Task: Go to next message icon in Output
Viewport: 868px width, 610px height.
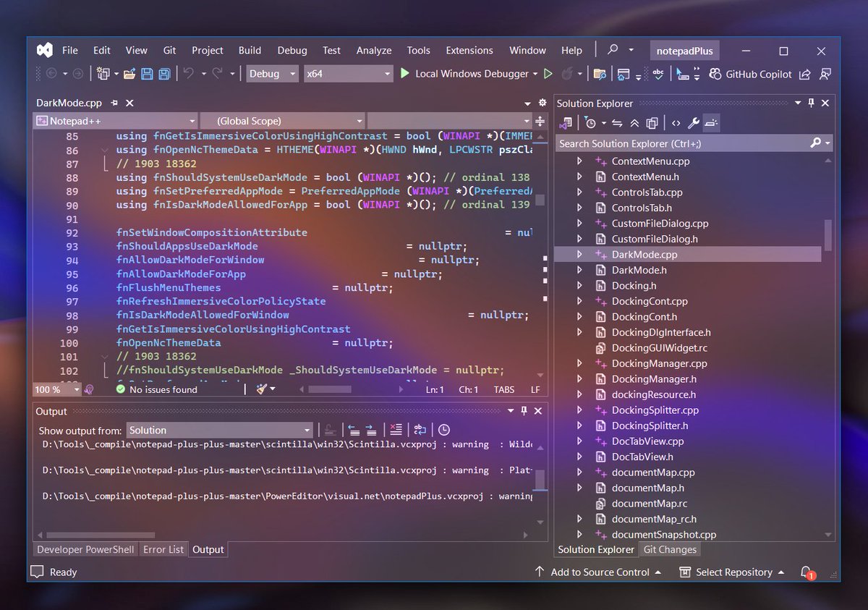Action: [x=371, y=430]
